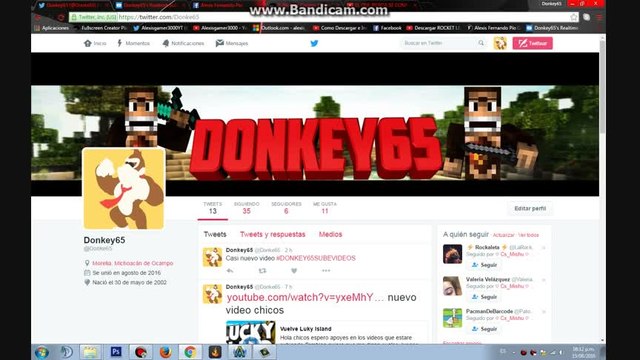The height and width of the screenshot is (360, 640).
Task: Open Momentos lightning section
Action: pyautogui.click(x=133, y=43)
